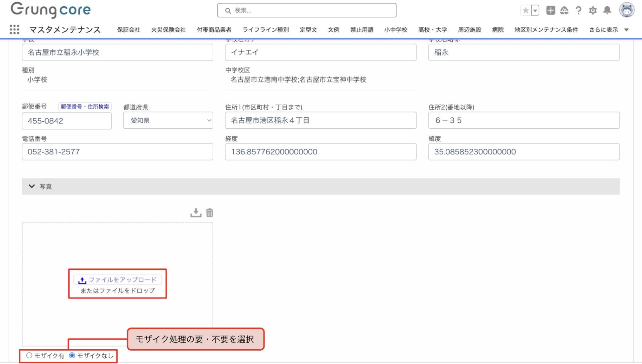Switch to the 小中学校 tab
This screenshot has width=642, height=364.
click(396, 30)
